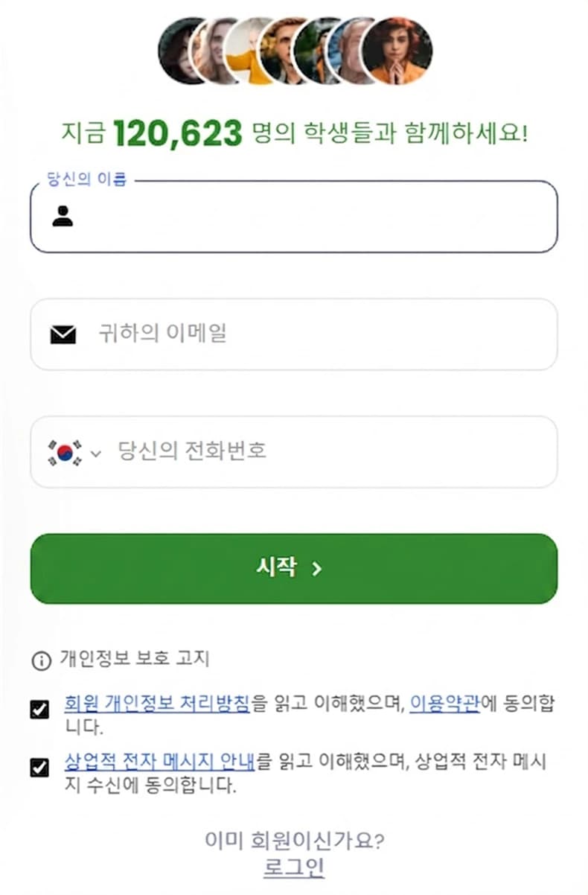Image resolution: width=588 pixels, height=895 pixels.
Task: Click the 귀하의 이메일 input field
Action: 294,334
